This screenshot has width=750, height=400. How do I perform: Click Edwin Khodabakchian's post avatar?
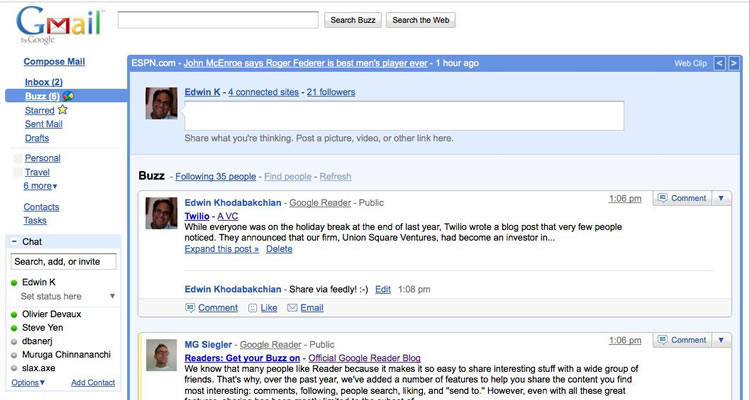point(161,213)
